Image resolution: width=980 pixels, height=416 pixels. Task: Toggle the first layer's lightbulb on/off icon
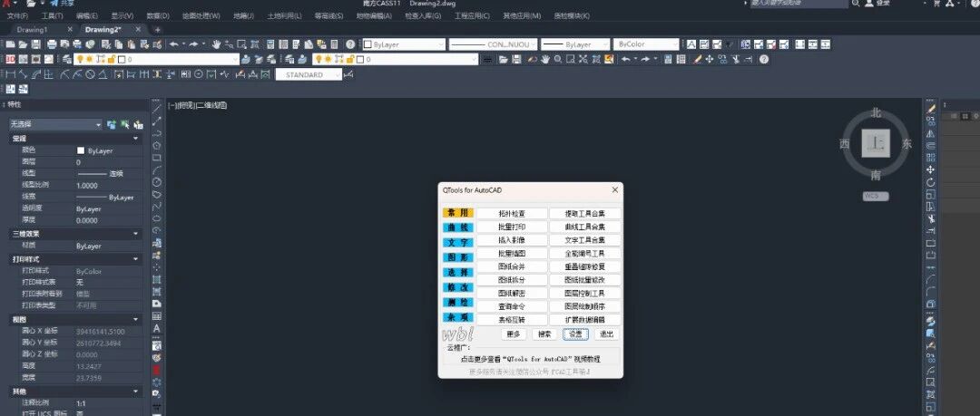tap(80, 59)
